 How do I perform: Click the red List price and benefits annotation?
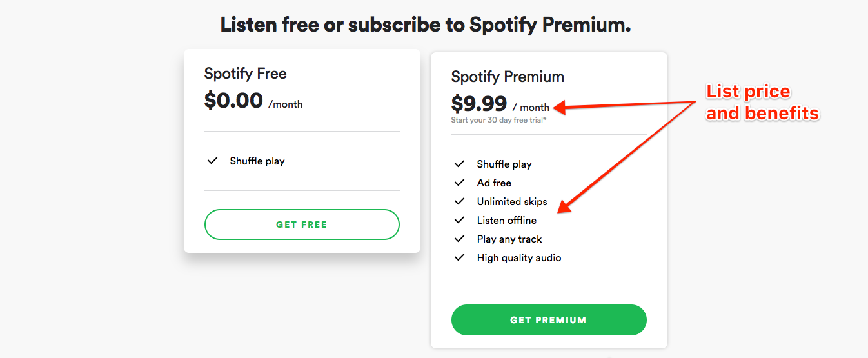762,103
